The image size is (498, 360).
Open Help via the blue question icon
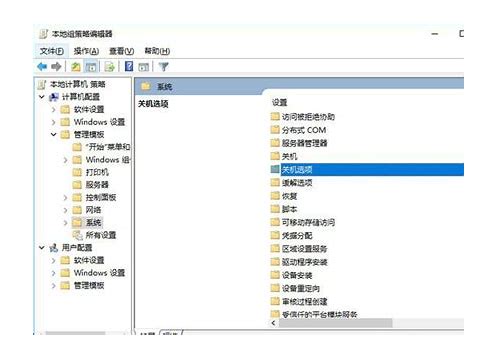click(129, 66)
